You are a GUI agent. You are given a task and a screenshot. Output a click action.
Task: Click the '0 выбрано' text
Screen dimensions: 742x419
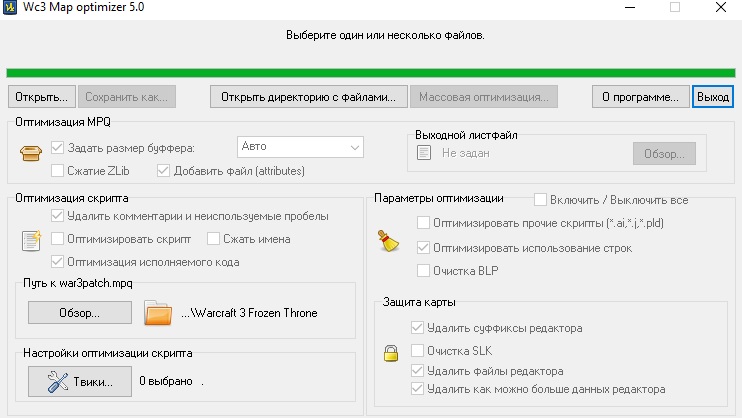coord(166,381)
